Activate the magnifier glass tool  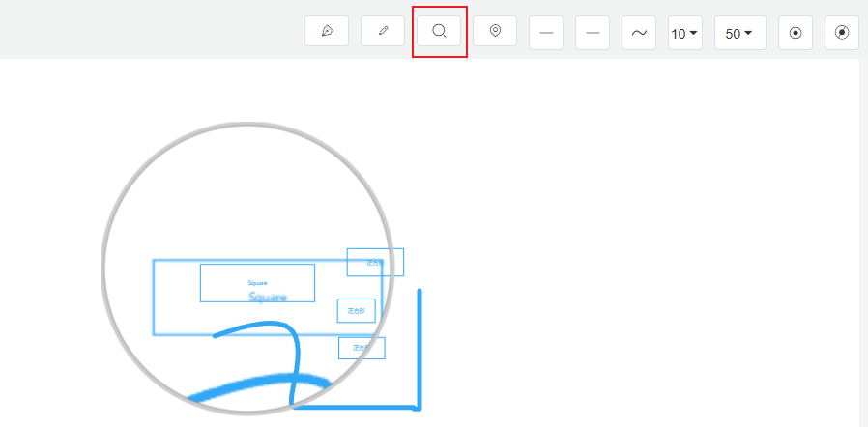(439, 32)
